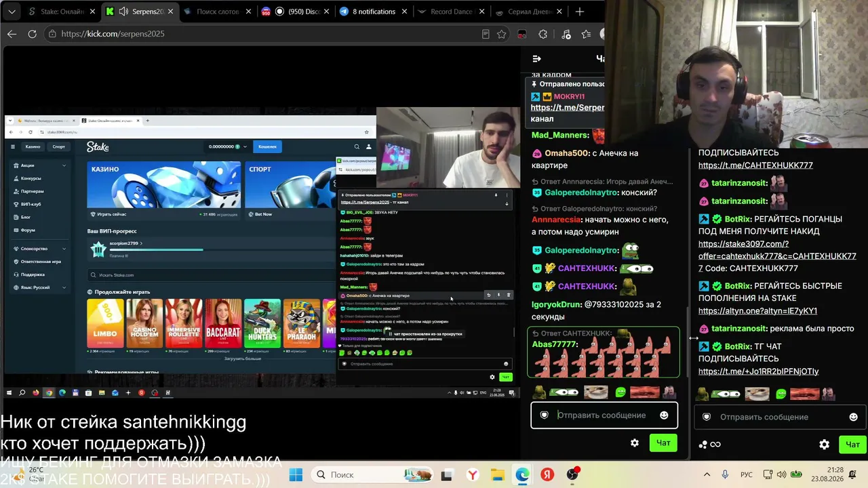The height and width of the screenshot is (488, 868).
Task: Click the microphone icon in system tray
Action: (x=726, y=475)
